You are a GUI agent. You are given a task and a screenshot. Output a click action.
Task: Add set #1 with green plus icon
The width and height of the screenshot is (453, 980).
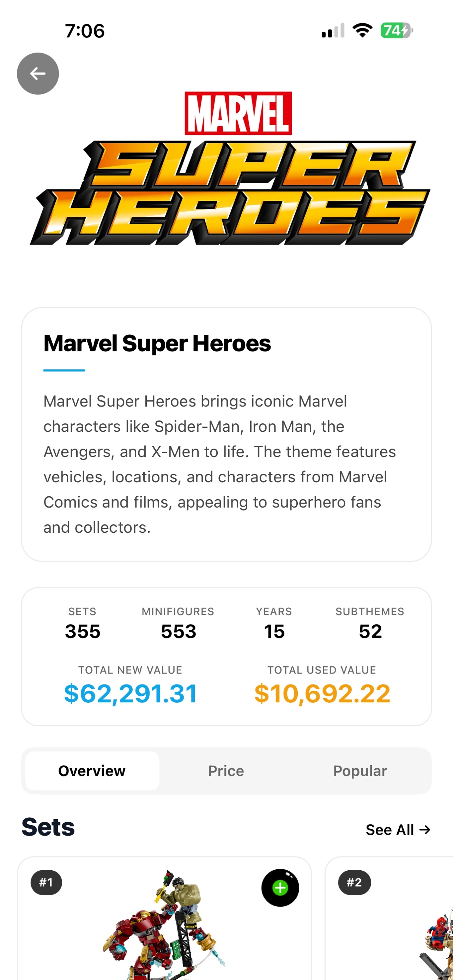[x=280, y=888]
